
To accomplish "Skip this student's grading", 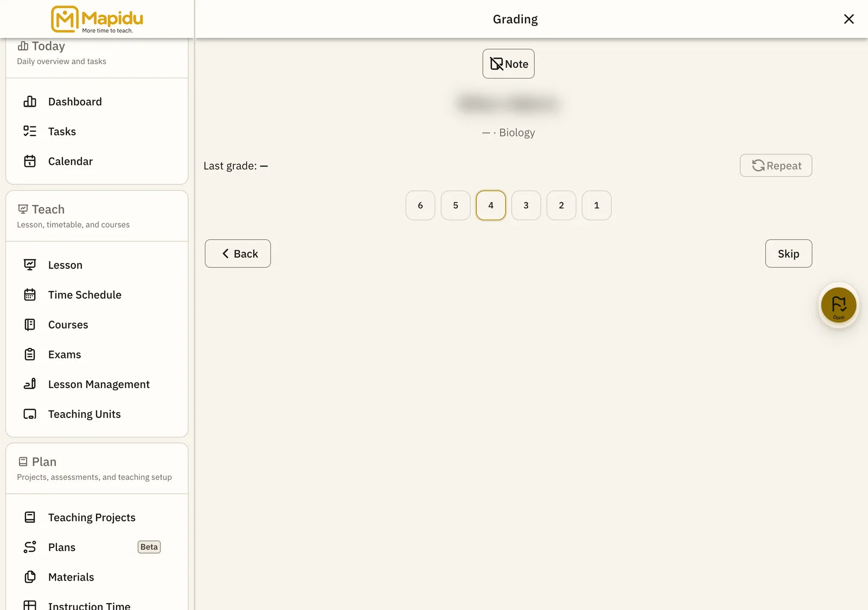I will [789, 253].
